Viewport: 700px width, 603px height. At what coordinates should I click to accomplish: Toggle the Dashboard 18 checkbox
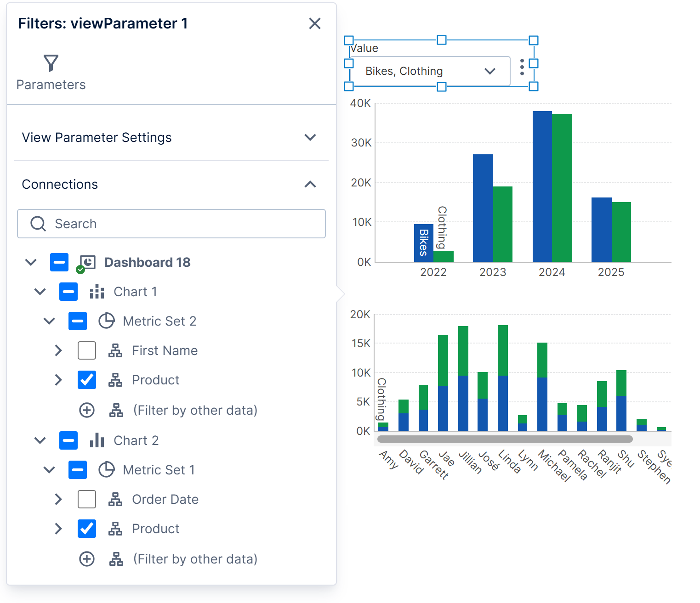click(59, 262)
